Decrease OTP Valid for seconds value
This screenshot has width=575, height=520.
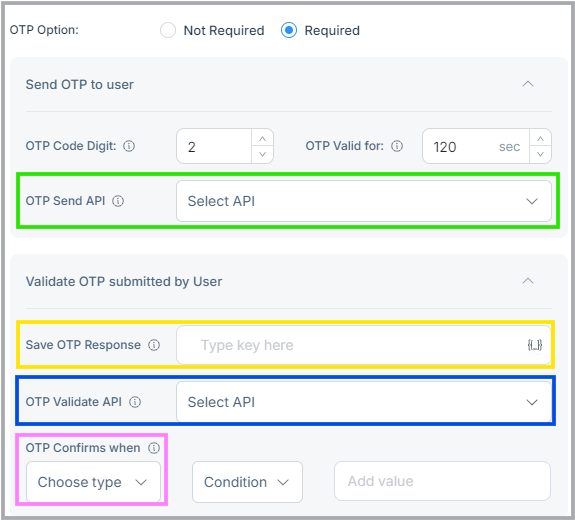(540, 154)
